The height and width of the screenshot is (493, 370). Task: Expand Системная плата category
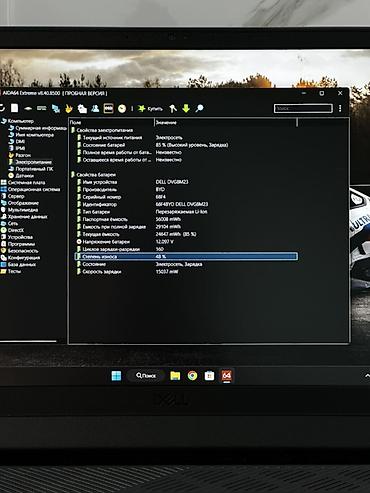click(x=23, y=182)
